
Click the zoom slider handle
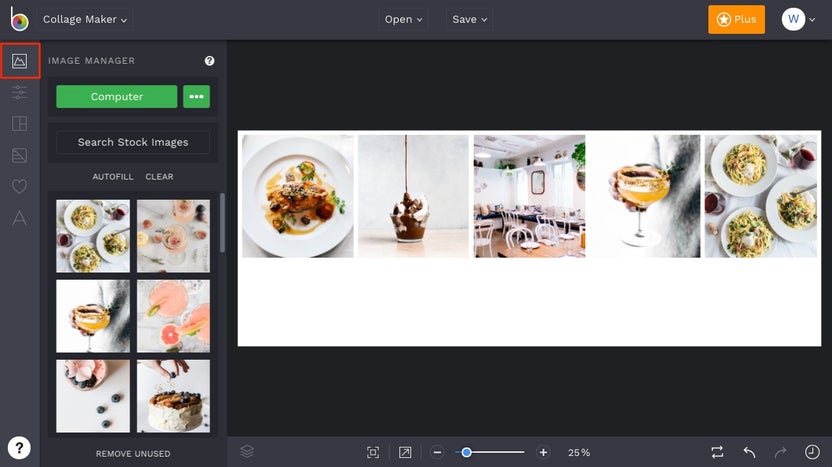pos(466,453)
